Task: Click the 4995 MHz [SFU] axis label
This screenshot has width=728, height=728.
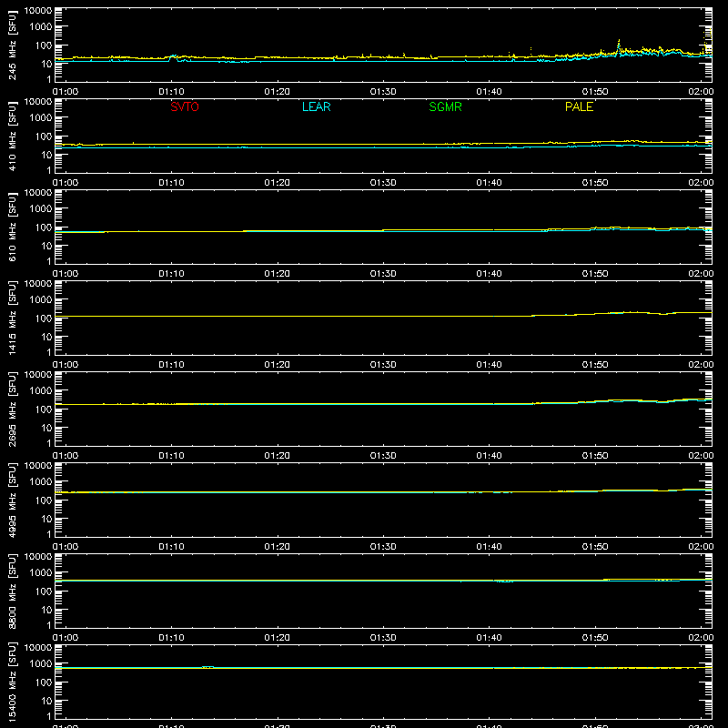Action: pos(13,500)
